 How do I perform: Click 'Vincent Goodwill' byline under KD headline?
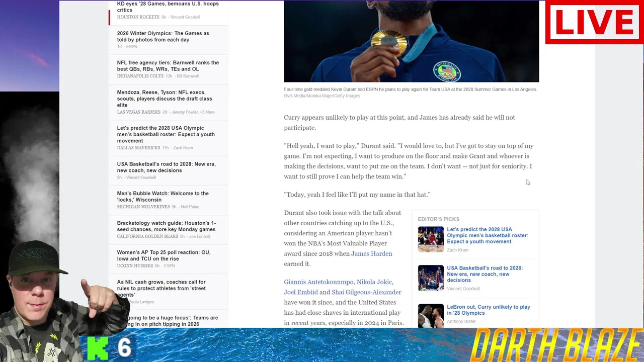(185, 17)
